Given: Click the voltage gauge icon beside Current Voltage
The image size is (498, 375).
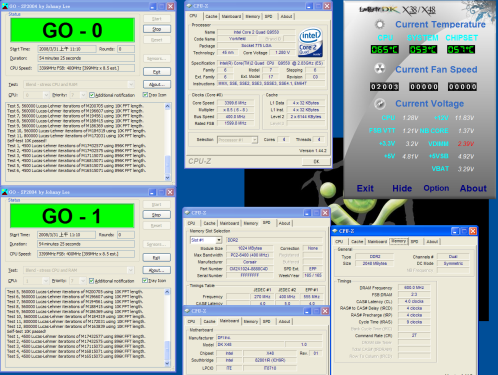Looking at the screenshot, I should pyautogui.click(x=379, y=104).
